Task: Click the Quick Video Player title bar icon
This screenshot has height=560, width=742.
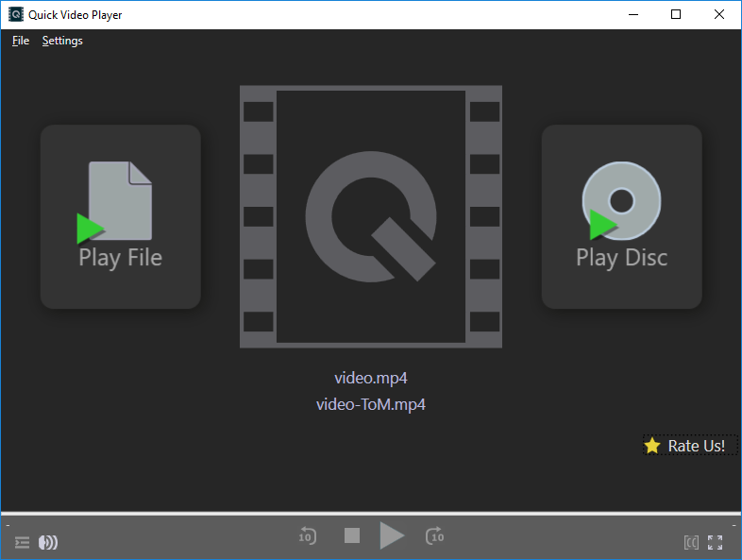Action: pos(16,15)
